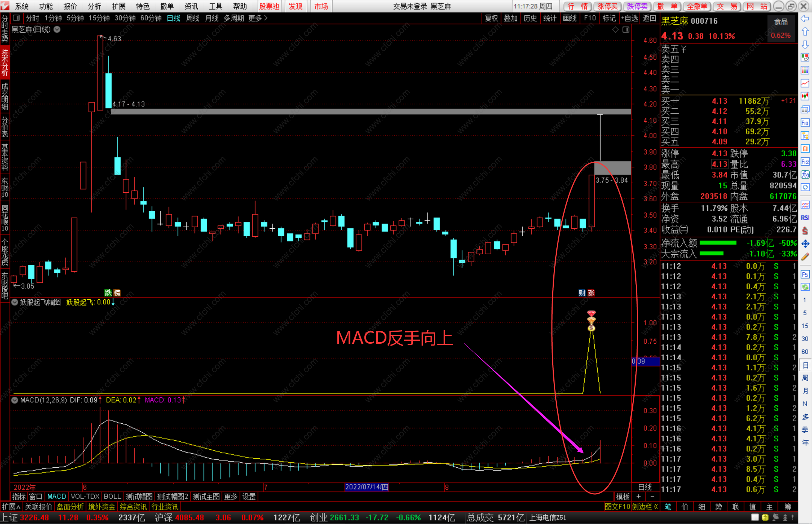
Task: Click the 涨停买 button
Action: tap(607, 6)
